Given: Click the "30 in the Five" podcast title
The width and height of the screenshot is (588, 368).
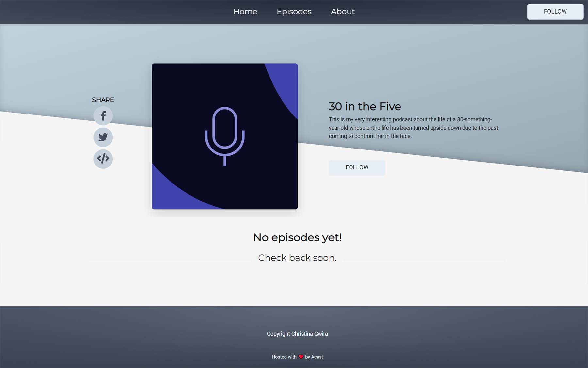Looking at the screenshot, I should pyautogui.click(x=365, y=106).
